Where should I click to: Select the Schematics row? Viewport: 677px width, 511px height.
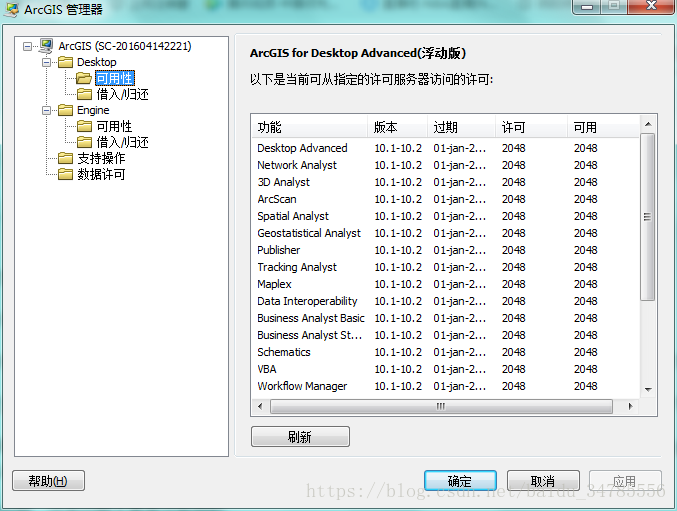(445, 352)
